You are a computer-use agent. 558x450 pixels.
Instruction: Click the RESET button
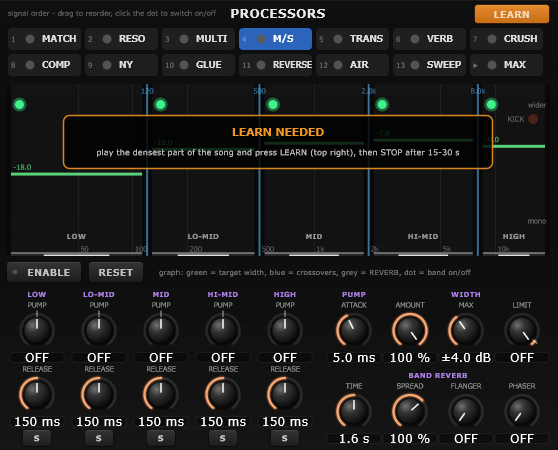116,272
